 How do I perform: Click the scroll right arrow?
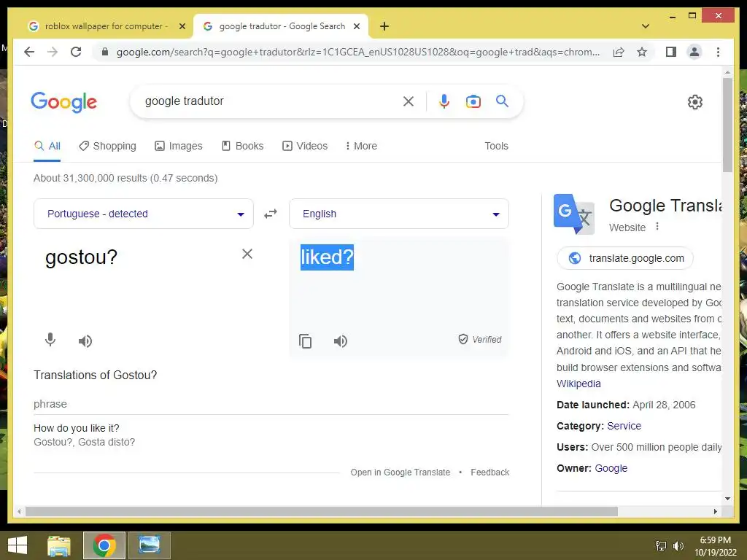pyautogui.click(x=715, y=511)
